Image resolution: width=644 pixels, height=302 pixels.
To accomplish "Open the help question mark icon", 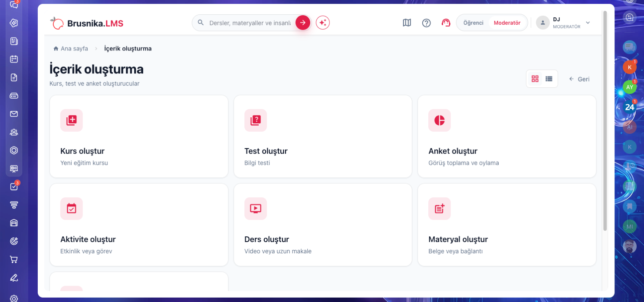I will coord(427,23).
